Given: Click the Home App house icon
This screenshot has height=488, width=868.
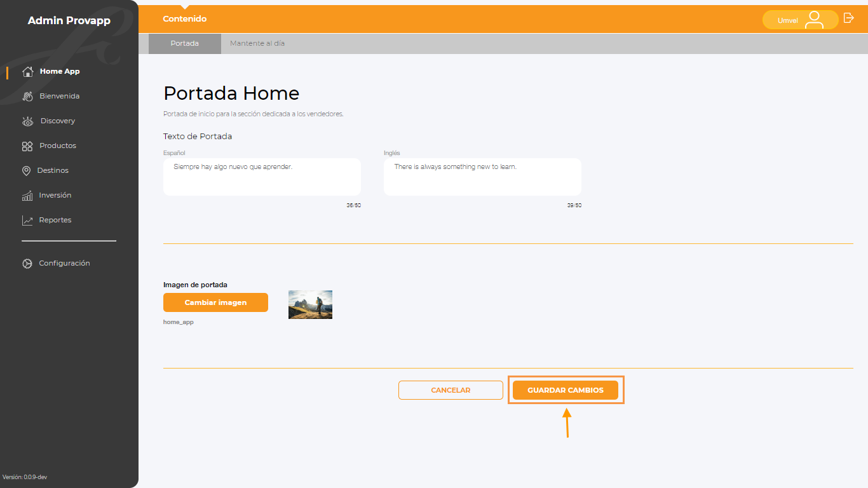Looking at the screenshot, I should (27, 71).
